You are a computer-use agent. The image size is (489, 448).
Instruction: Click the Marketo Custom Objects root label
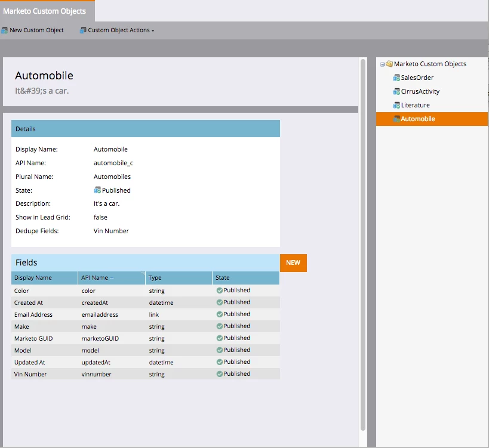point(430,64)
